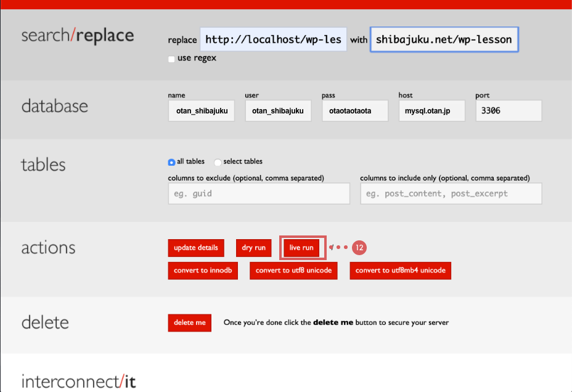
Task: Click convert to utf8mb4 unicode button
Action: point(400,271)
